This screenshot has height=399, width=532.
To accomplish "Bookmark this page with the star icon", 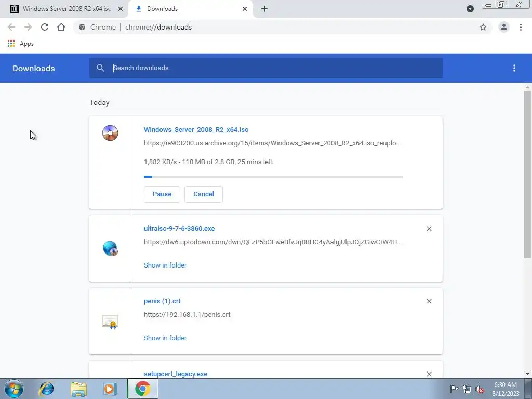I will click(483, 27).
